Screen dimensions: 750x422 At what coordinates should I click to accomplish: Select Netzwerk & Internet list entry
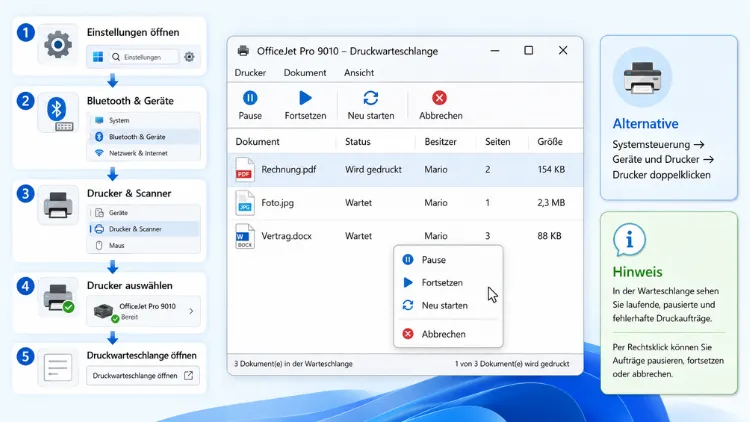pyautogui.click(x=143, y=153)
